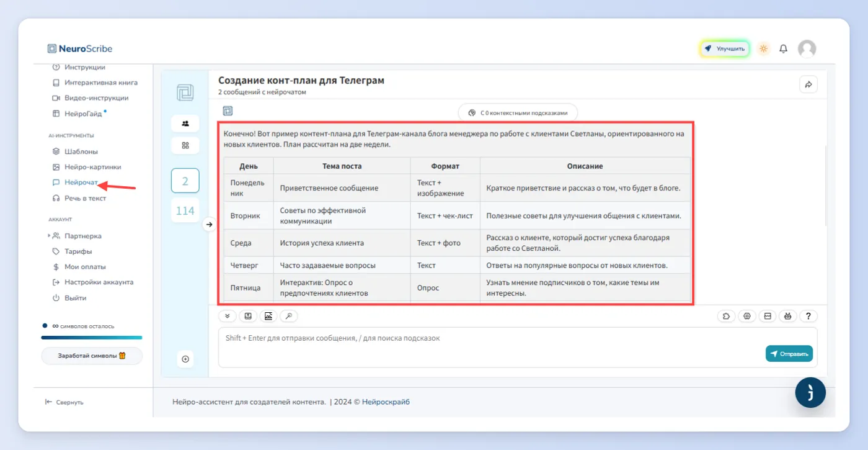
Task: Open the round floating chat widget
Action: (810, 392)
